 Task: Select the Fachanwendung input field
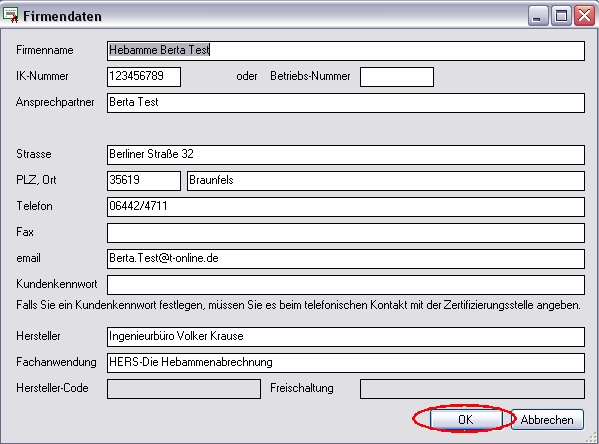coord(346,363)
